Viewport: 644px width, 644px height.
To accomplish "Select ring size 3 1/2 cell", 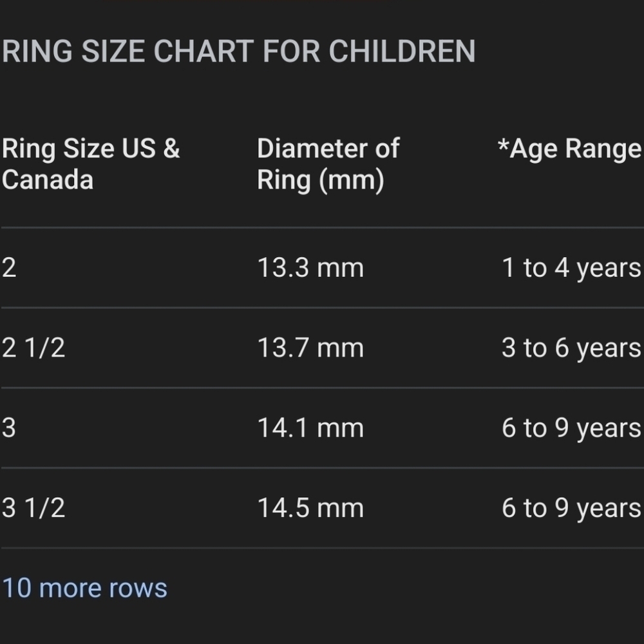I will [33, 508].
